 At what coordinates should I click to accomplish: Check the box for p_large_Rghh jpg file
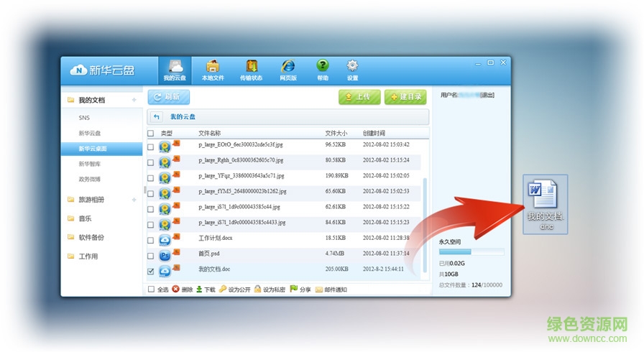(x=151, y=162)
